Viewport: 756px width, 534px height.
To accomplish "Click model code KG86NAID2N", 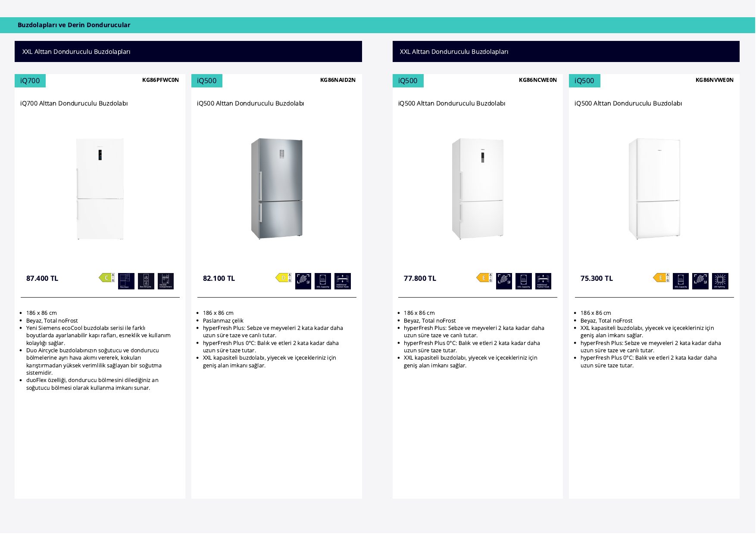I will click(338, 80).
